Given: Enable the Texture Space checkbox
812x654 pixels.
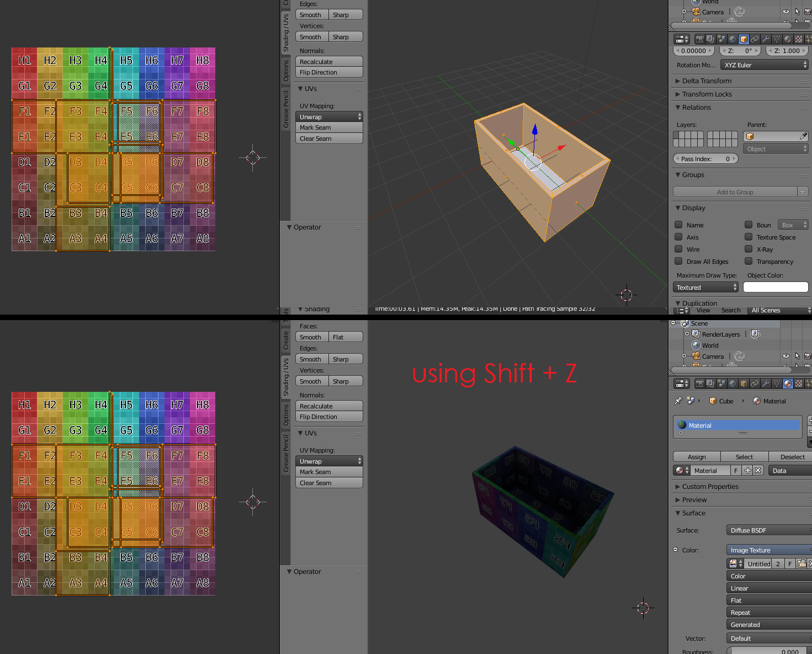Looking at the screenshot, I should (749, 237).
